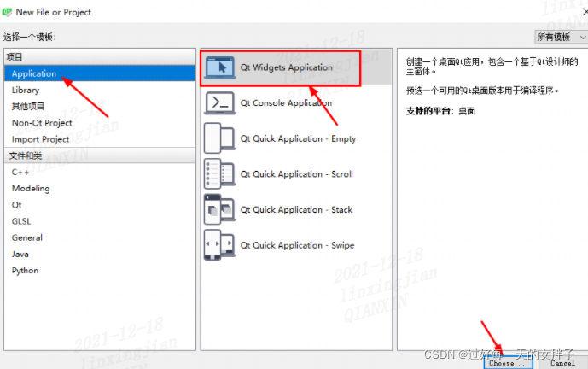
Task: Pick Qt Quick Application - Stack label
Action: [296, 209]
